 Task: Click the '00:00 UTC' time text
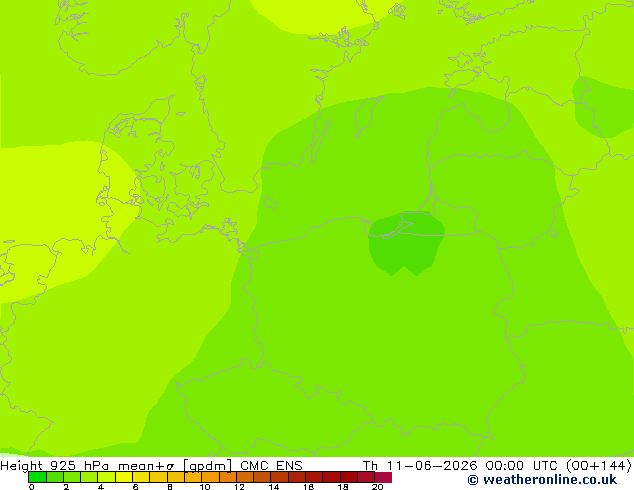point(521,466)
